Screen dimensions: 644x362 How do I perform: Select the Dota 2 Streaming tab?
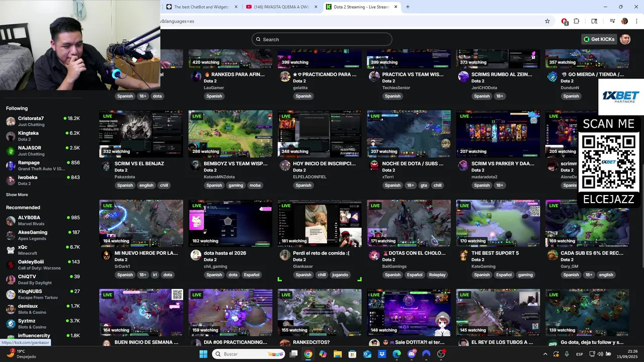361,7
